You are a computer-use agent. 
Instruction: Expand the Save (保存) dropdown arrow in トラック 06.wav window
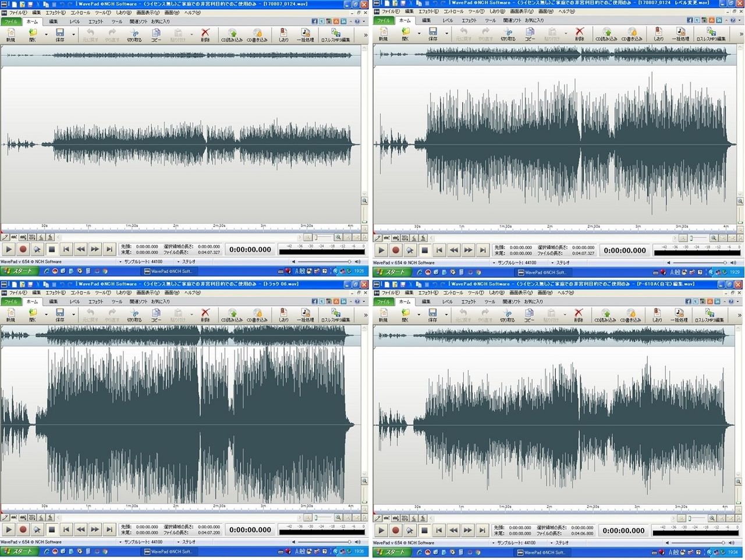[x=73, y=314]
